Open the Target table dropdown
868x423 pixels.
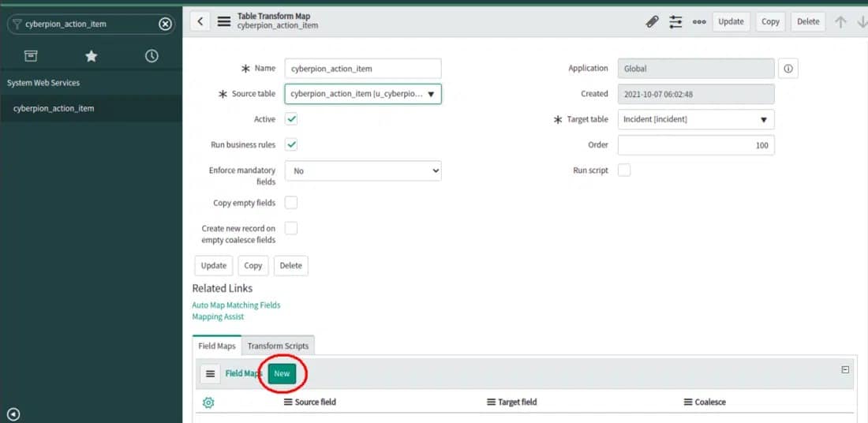tap(697, 120)
